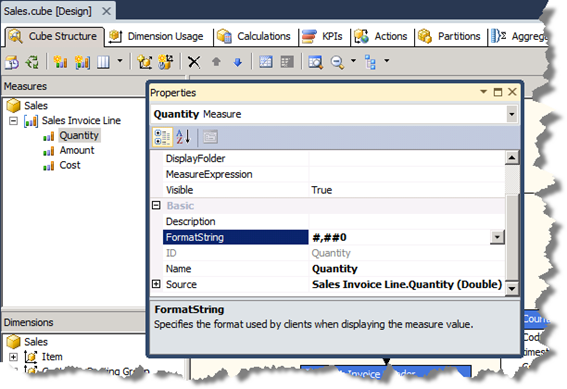Open the Actions tab

(x=381, y=37)
